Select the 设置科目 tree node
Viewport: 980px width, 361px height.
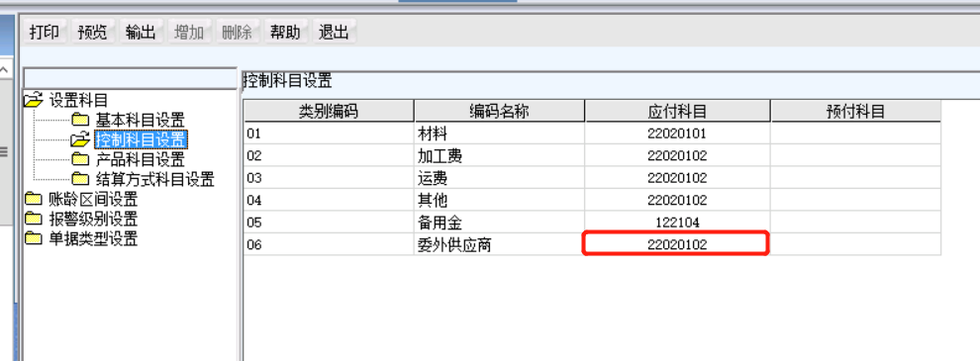(x=78, y=100)
